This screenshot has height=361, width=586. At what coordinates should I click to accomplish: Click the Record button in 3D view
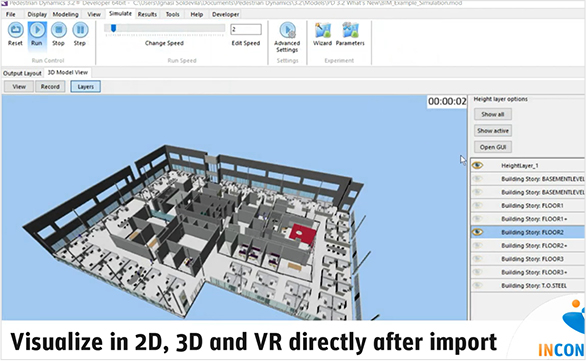(x=50, y=87)
